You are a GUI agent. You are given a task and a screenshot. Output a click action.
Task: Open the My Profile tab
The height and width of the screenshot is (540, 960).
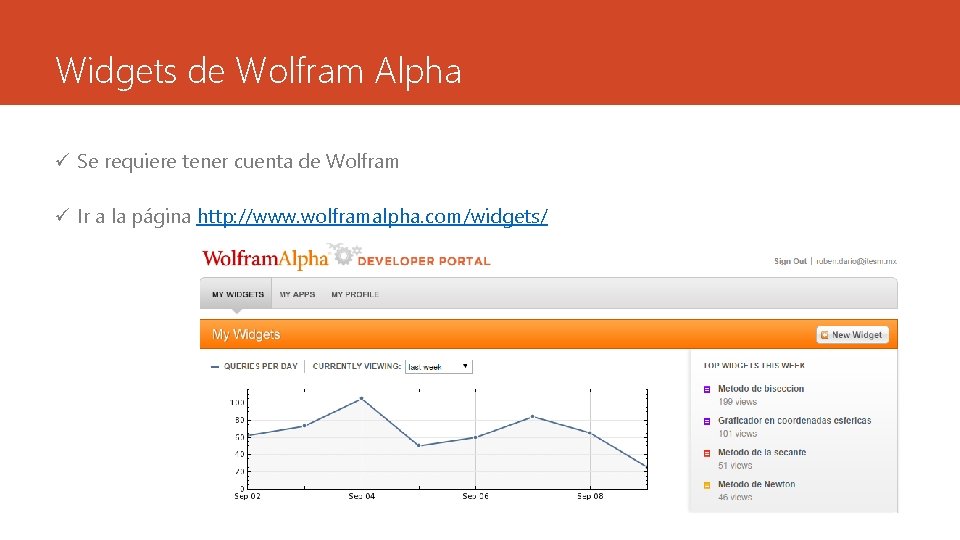355,294
